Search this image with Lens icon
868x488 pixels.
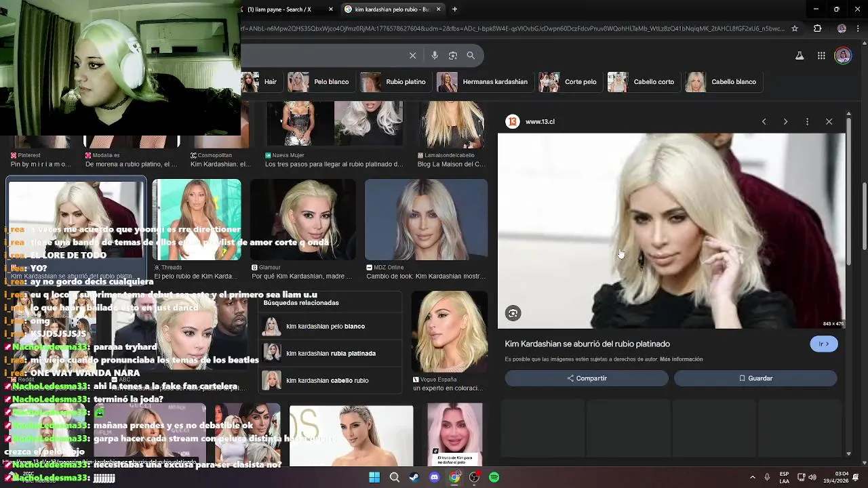(x=513, y=313)
